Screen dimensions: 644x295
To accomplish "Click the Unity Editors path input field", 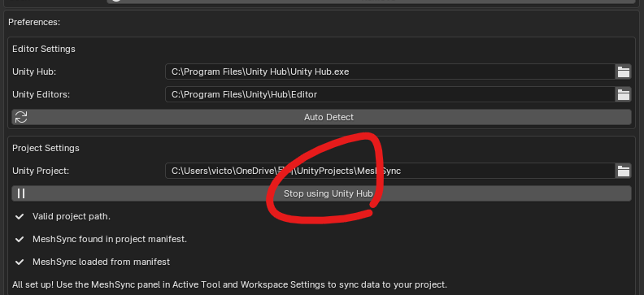I will (x=390, y=95).
